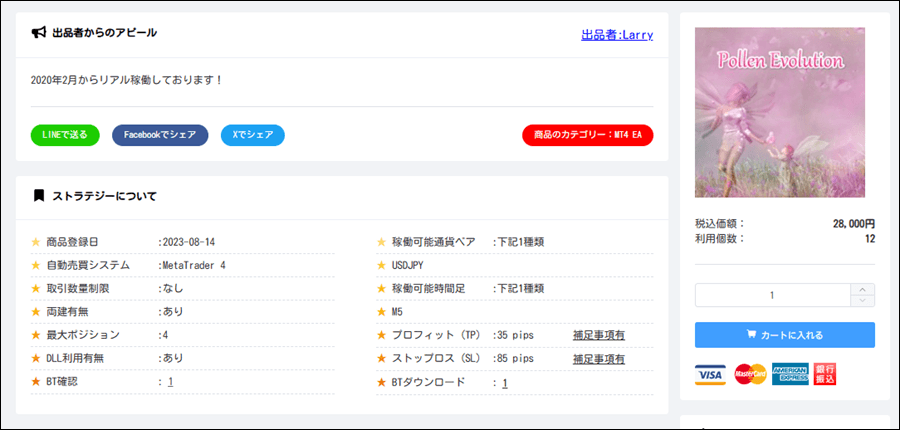900x430 pixels.
Task: Click the quantity input field
Action: click(x=772, y=295)
